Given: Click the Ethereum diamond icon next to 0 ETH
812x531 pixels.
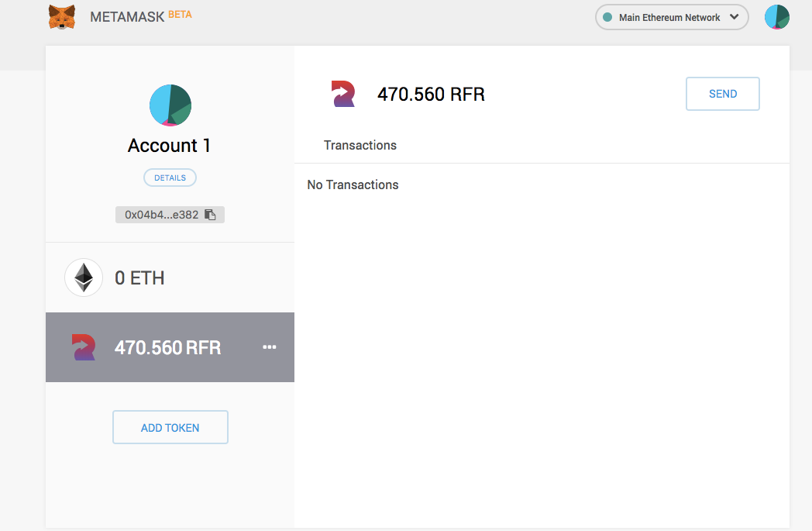Looking at the screenshot, I should (x=83, y=277).
